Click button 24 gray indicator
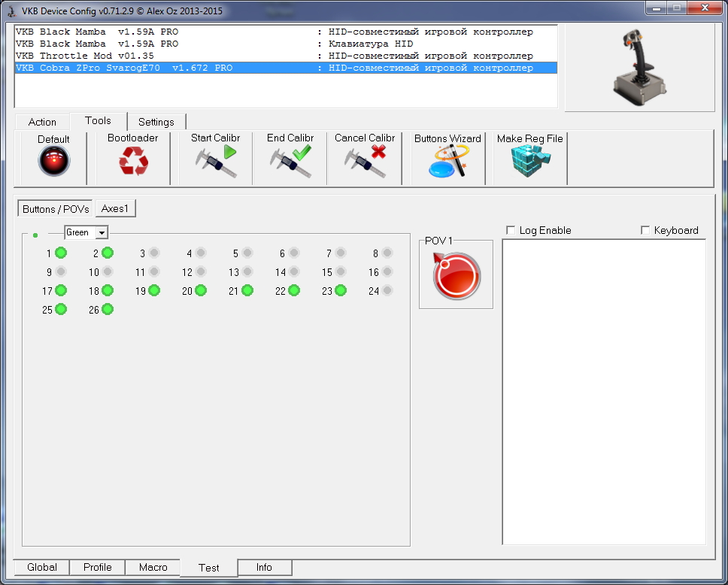This screenshot has width=728, height=585. [x=387, y=290]
